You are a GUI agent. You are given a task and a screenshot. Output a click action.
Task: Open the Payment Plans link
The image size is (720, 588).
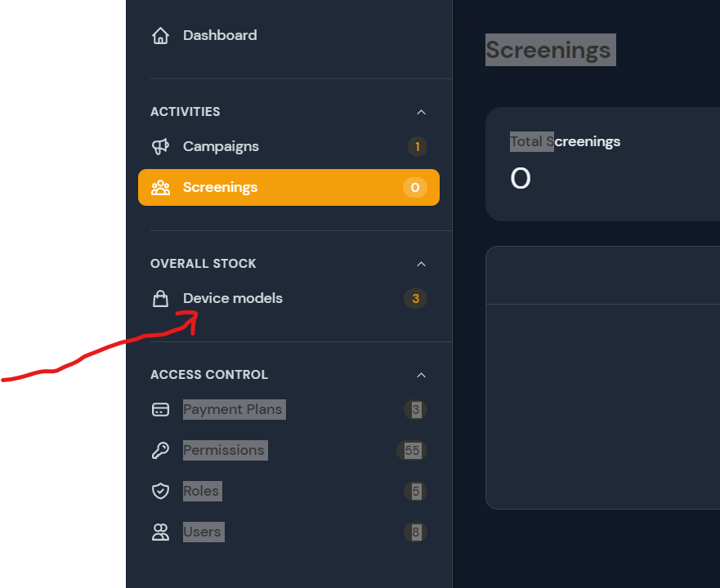[x=233, y=410]
